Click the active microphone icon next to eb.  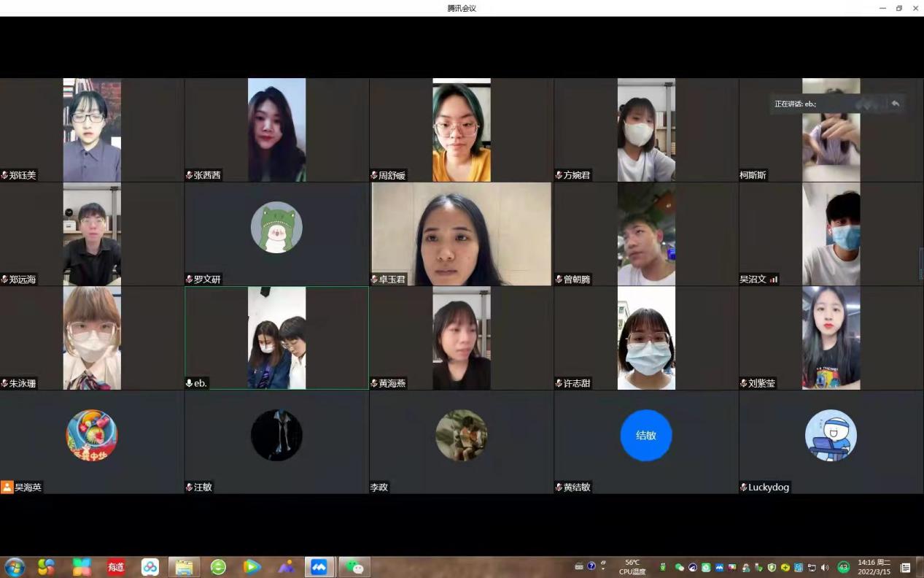click(x=190, y=383)
